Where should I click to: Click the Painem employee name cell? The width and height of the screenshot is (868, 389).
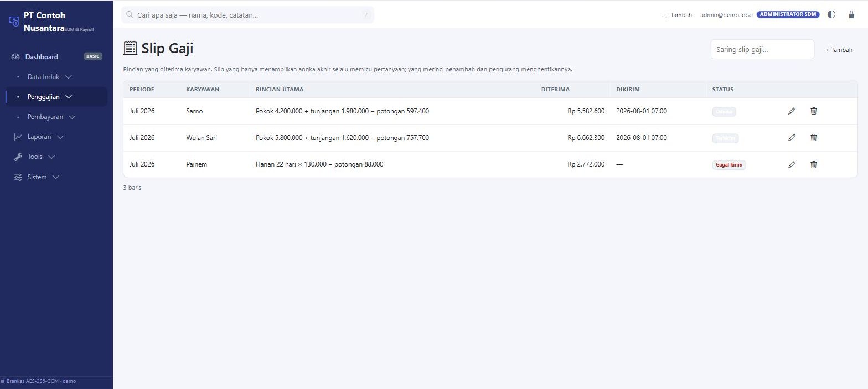tap(197, 164)
